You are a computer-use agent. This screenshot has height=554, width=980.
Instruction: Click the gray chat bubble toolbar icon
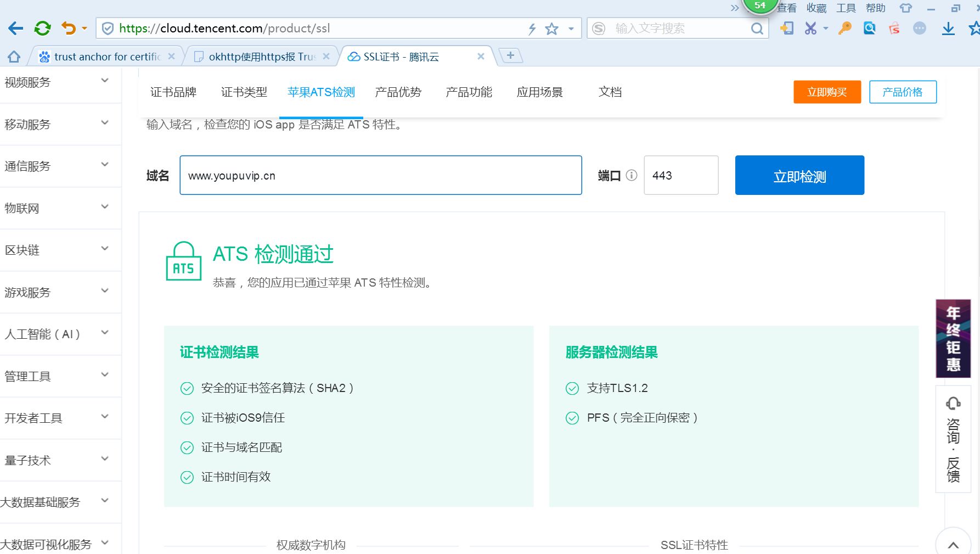(920, 29)
